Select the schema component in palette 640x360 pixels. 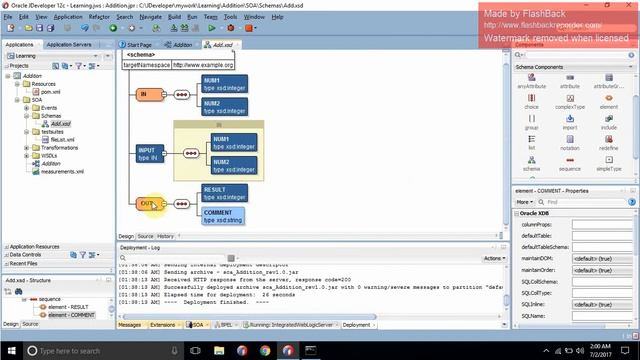coord(531,164)
